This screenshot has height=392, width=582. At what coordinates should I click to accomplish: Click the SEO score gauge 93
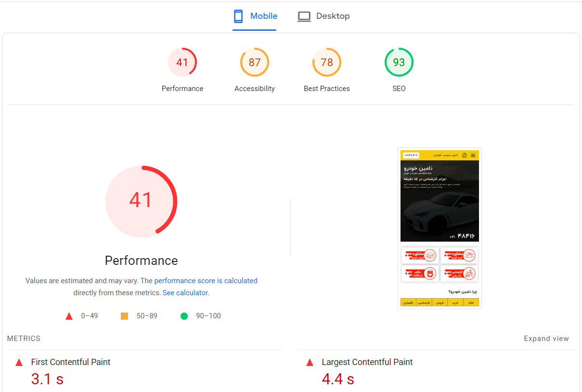tap(399, 63)
